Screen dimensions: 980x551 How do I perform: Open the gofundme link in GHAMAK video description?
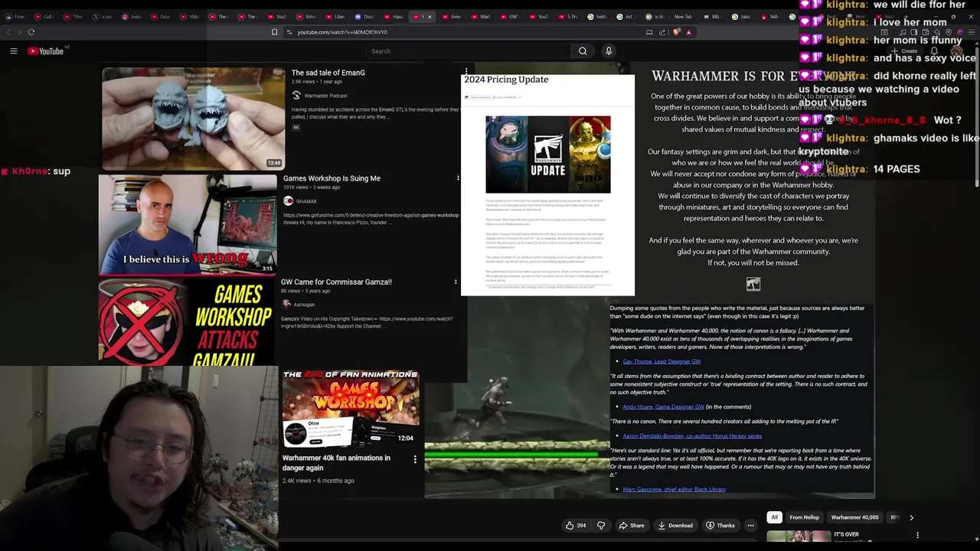[371, 216]
